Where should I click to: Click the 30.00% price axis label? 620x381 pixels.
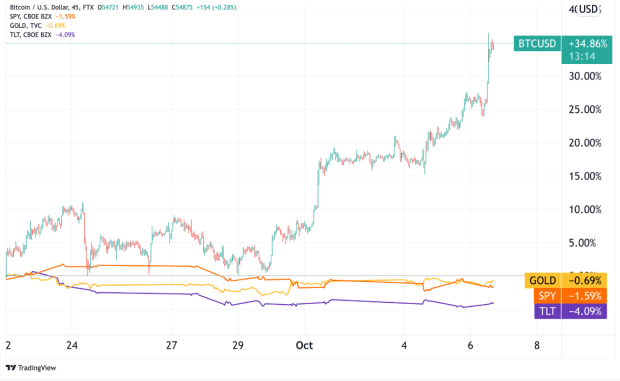click(x=585, y=76)
